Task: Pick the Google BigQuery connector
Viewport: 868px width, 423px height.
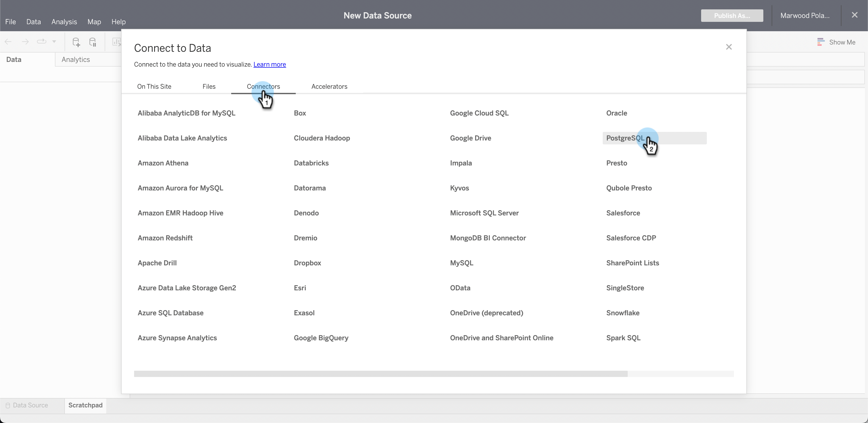Action: coord(321,338)
